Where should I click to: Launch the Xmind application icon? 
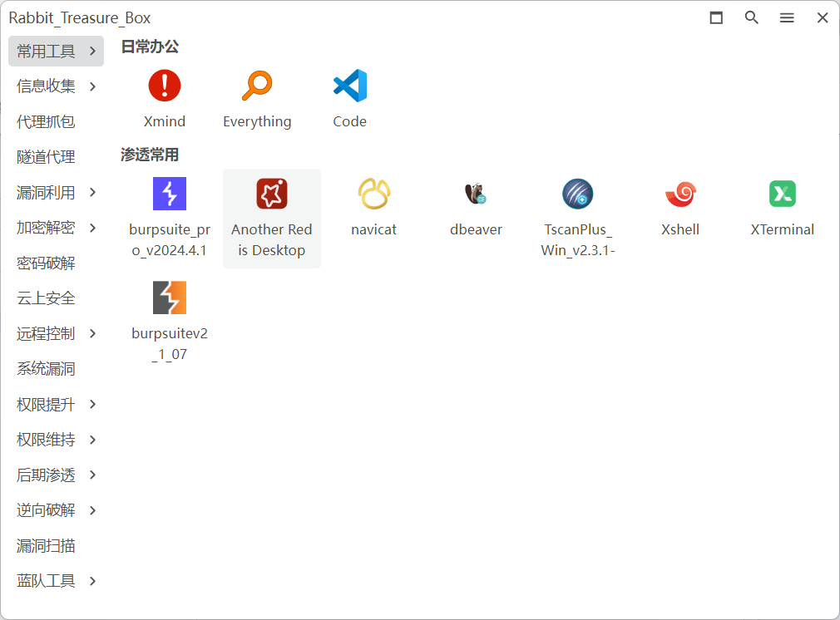[x=165, y=86]
